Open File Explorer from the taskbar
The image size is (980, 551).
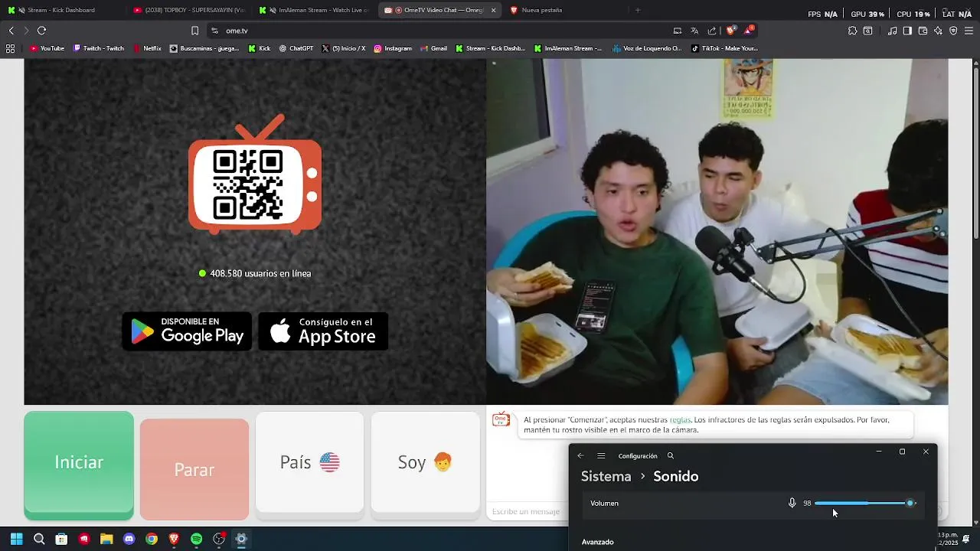pos(106,539)
